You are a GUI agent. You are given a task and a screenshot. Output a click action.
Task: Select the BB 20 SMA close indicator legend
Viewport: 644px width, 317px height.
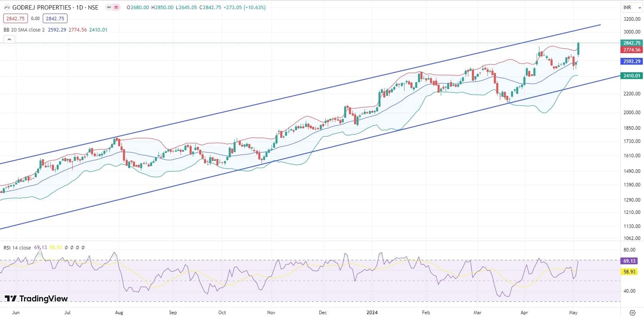coord(24,30)
